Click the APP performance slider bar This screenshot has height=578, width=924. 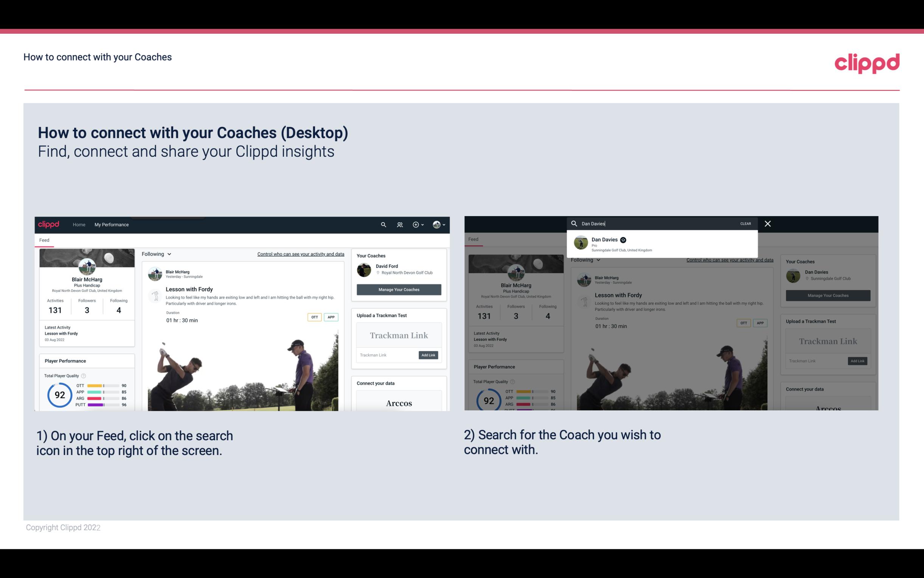(101, 392)
